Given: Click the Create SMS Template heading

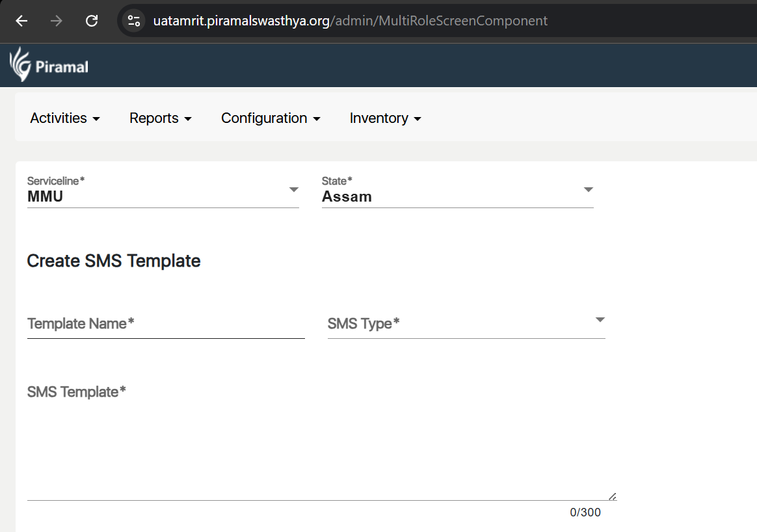Looking at the screenshot, I should (114, 261).
